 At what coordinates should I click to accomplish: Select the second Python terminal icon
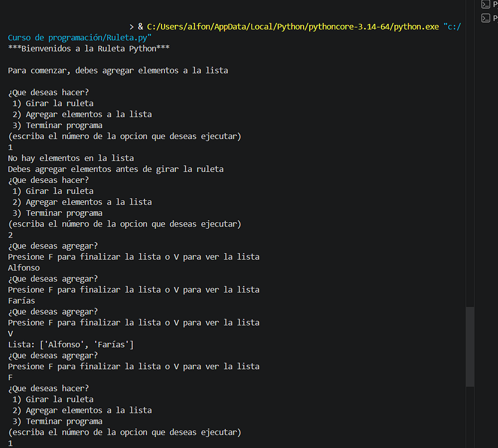[x=486, y=18]
